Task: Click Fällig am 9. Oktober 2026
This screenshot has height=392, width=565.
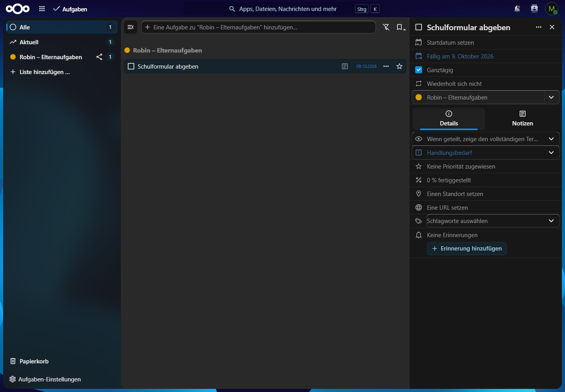Action: [x=486, y=56]
